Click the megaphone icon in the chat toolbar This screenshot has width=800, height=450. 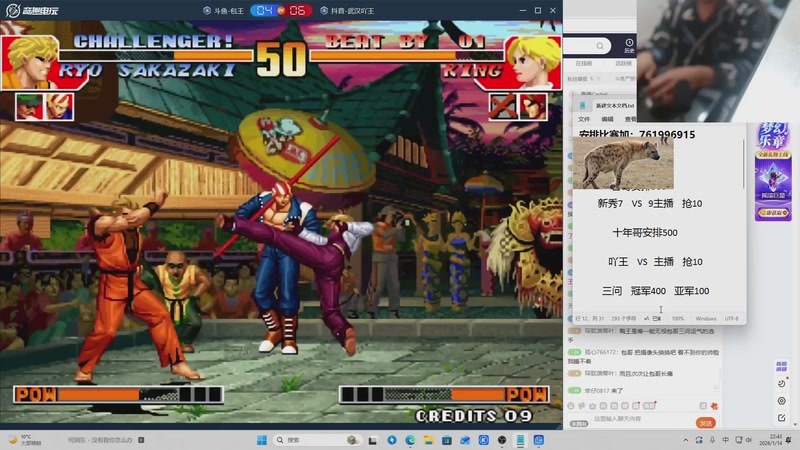click(581, 406)
